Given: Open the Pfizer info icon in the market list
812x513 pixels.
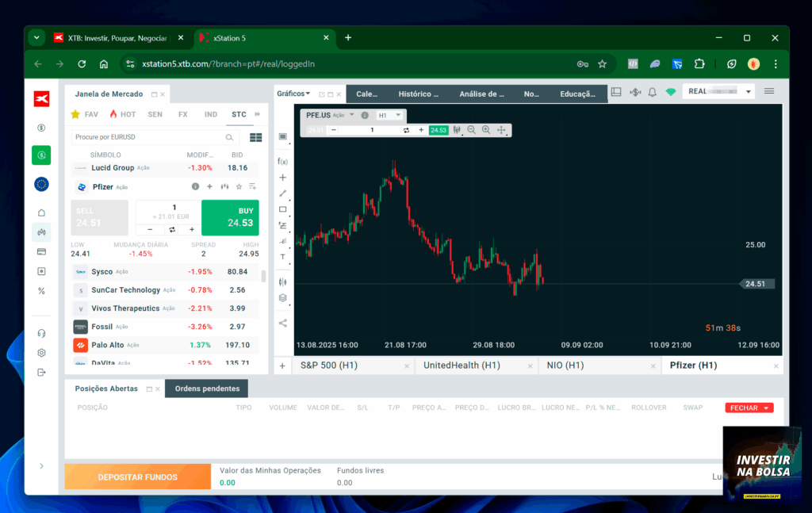Looking at the screenshot, I should (x=195, y=186).
